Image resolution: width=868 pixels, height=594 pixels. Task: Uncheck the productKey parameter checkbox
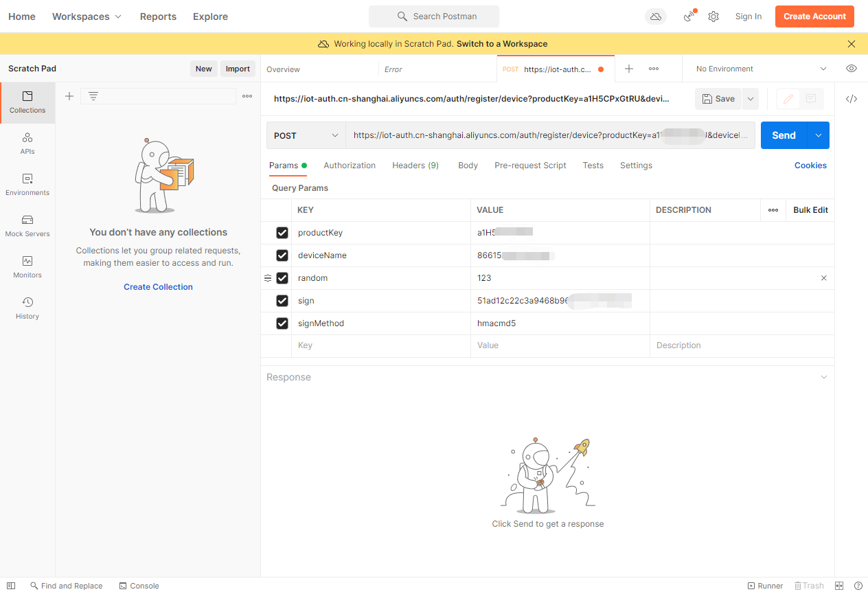tap(282, 233)
